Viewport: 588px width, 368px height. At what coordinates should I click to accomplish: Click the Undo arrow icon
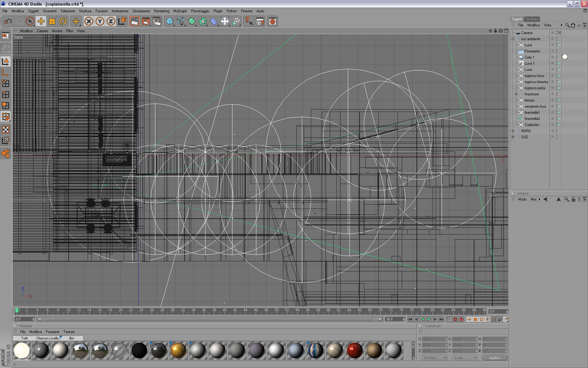coord(8,21)
